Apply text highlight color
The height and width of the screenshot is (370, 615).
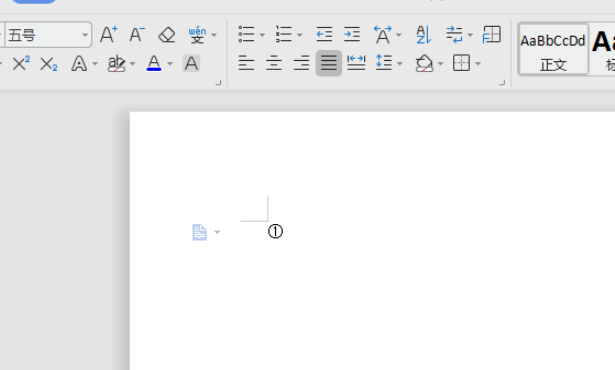(x=116, y=64)
